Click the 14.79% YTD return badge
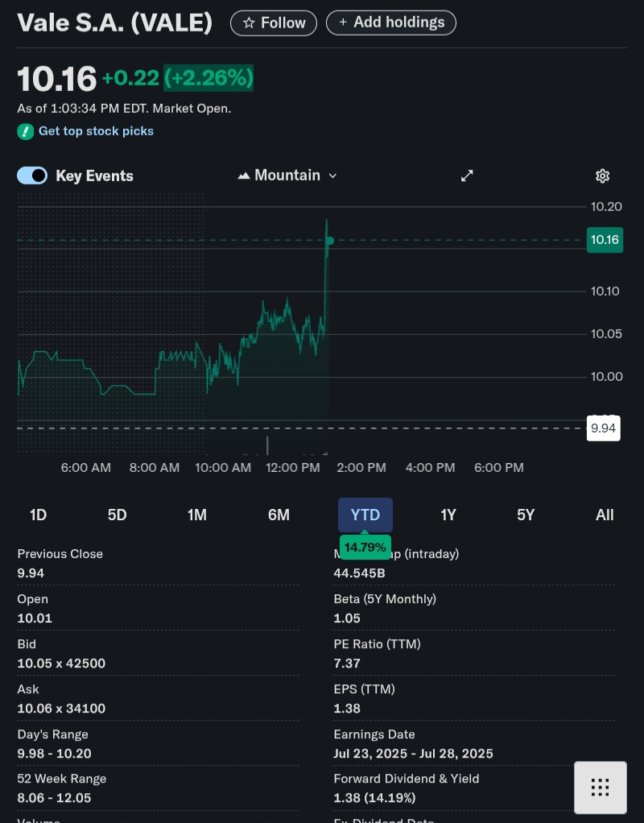 click(x=365, y=548)
